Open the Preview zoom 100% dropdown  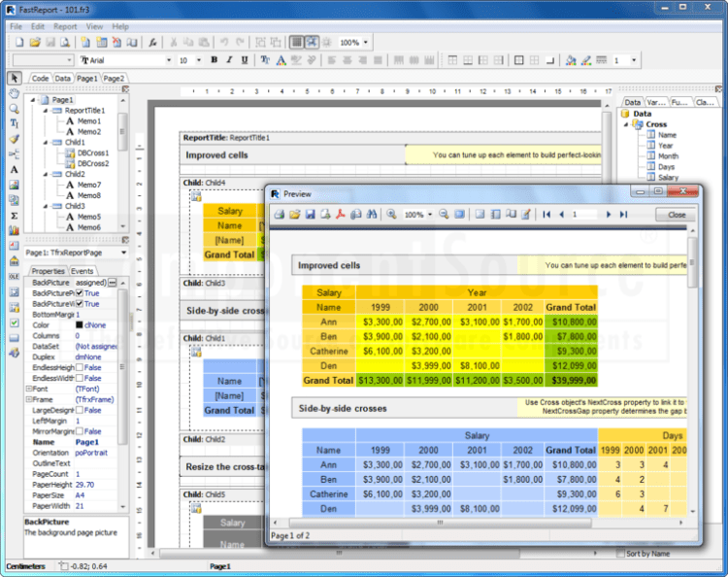430,214
